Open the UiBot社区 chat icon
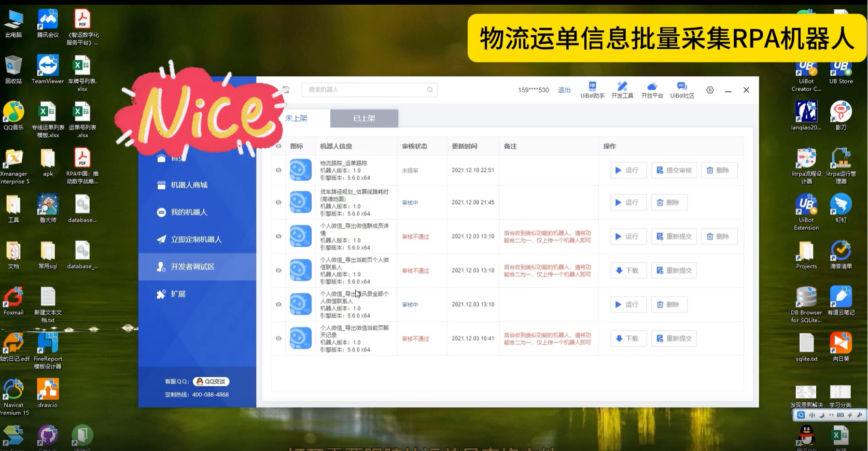Image resolution: width=868 pixels, height=451 pixels. click(x=682, y=90)
